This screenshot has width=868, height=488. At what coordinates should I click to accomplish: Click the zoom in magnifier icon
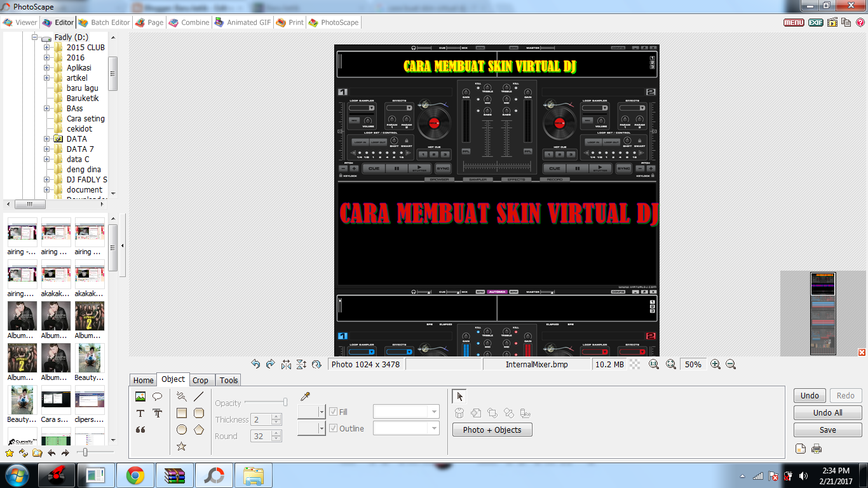[x=715, y=364]
